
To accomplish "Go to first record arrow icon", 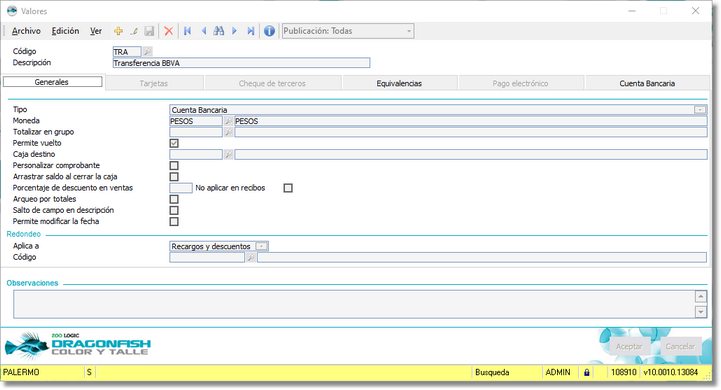I will tap(187, 31).
